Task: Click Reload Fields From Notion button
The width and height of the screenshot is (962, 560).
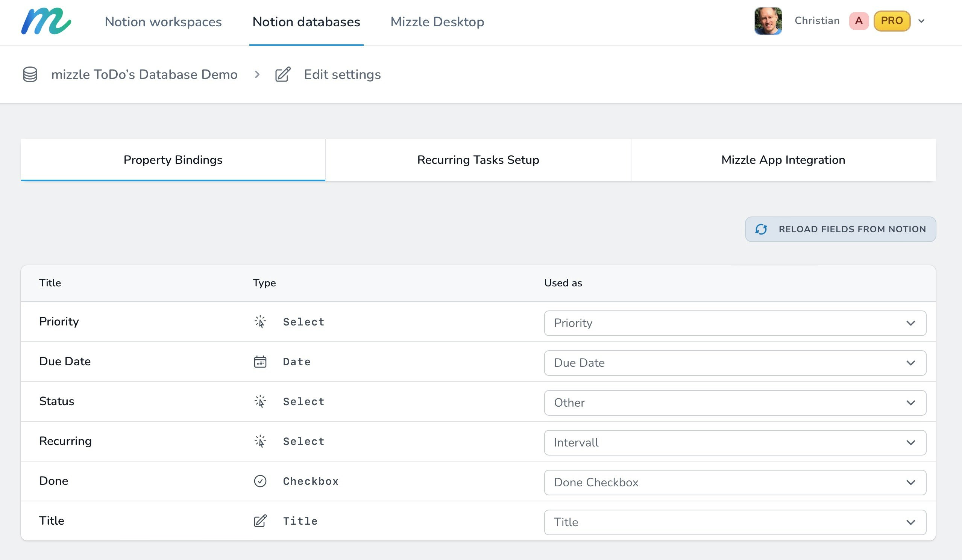Action: pyautogui.click(x=840, y=229)
